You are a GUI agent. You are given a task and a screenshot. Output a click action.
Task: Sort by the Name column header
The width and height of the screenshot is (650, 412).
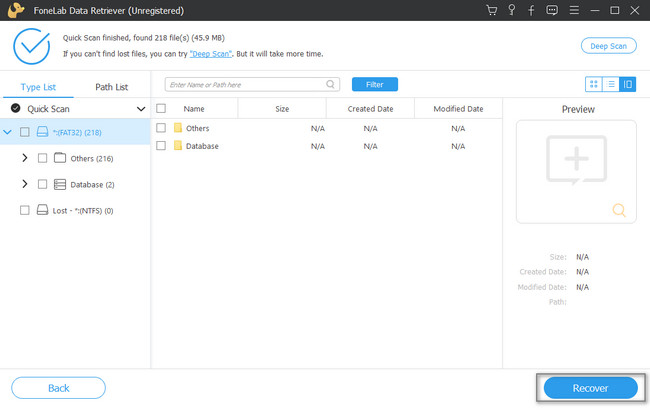tap(194, 109)
